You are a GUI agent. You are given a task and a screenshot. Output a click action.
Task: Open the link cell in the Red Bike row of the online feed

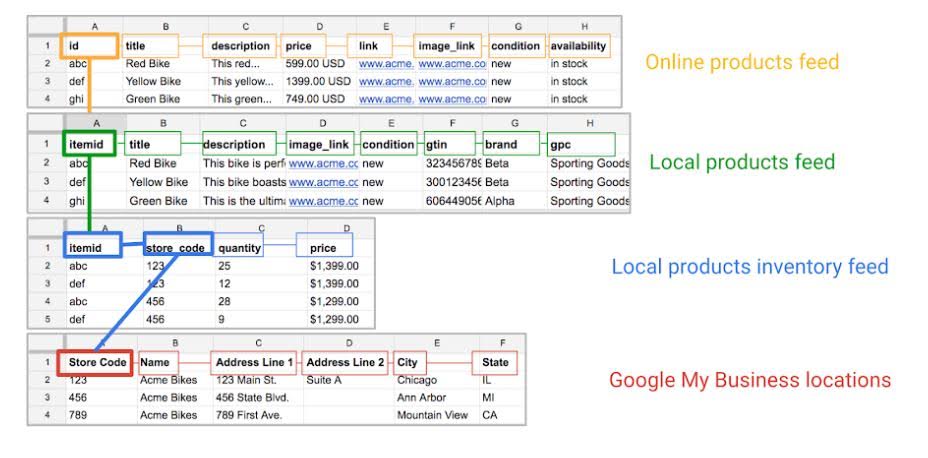pos(385,64)
